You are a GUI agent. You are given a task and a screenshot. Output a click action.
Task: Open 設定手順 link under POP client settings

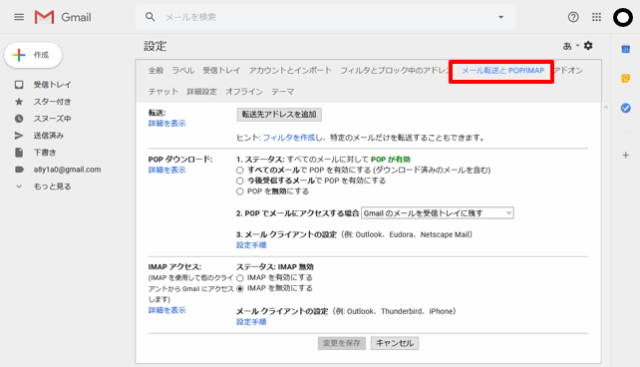[251, 245]
